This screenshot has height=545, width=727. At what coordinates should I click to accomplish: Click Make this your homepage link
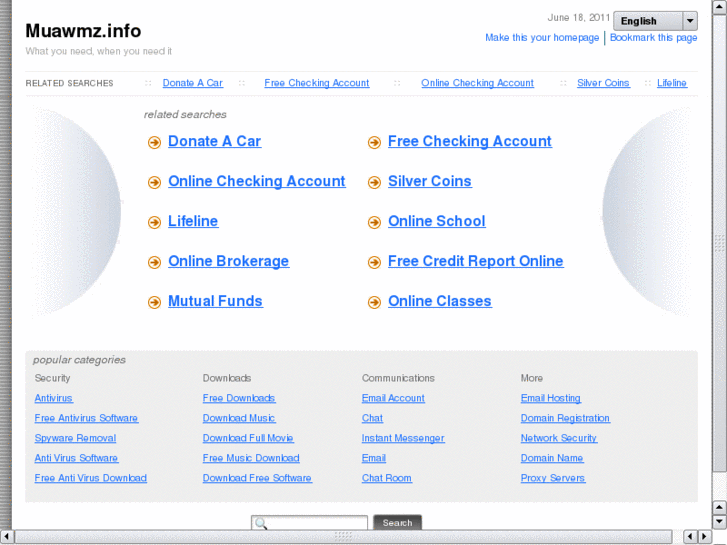[542, 38]
